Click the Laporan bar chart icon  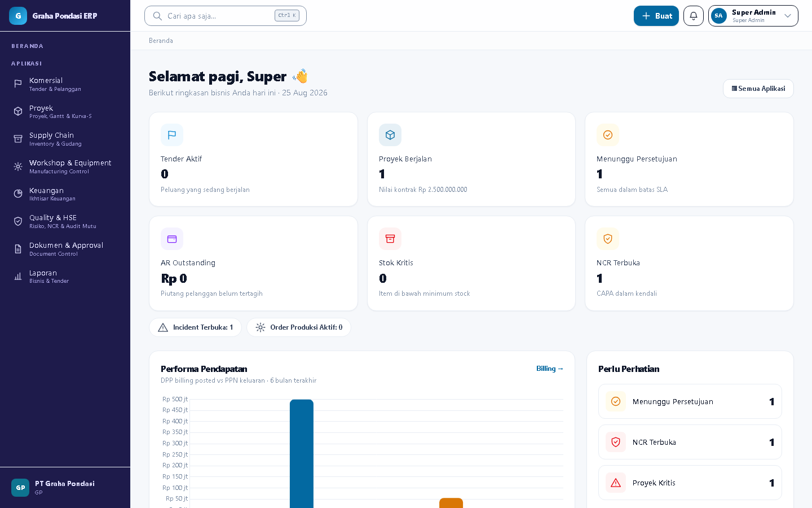(18, 276)
